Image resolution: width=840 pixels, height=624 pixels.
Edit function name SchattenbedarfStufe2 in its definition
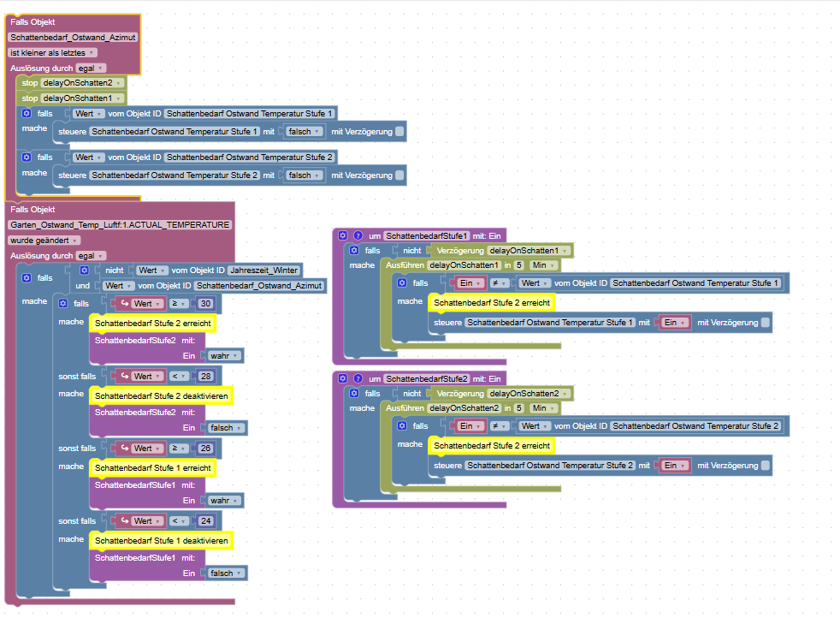click(427, 378)
